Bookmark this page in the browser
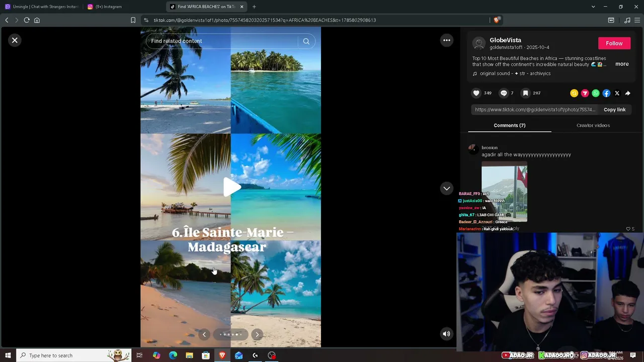Image resolution: width=644 pixels, height=362 pixels. coord(133,20)
